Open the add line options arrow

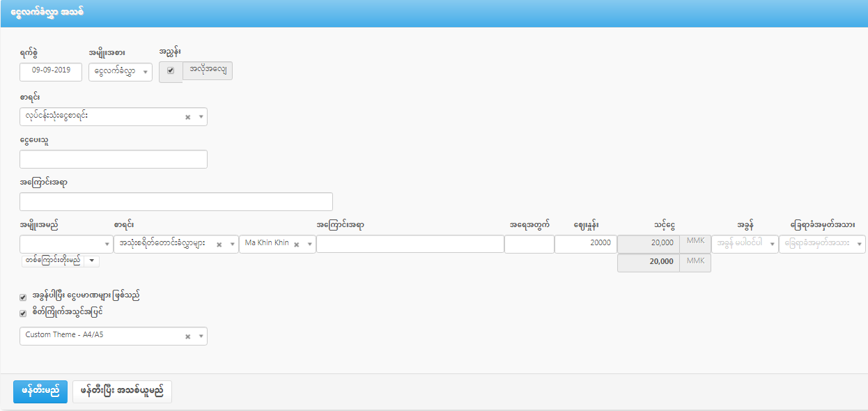click(92, 261)
